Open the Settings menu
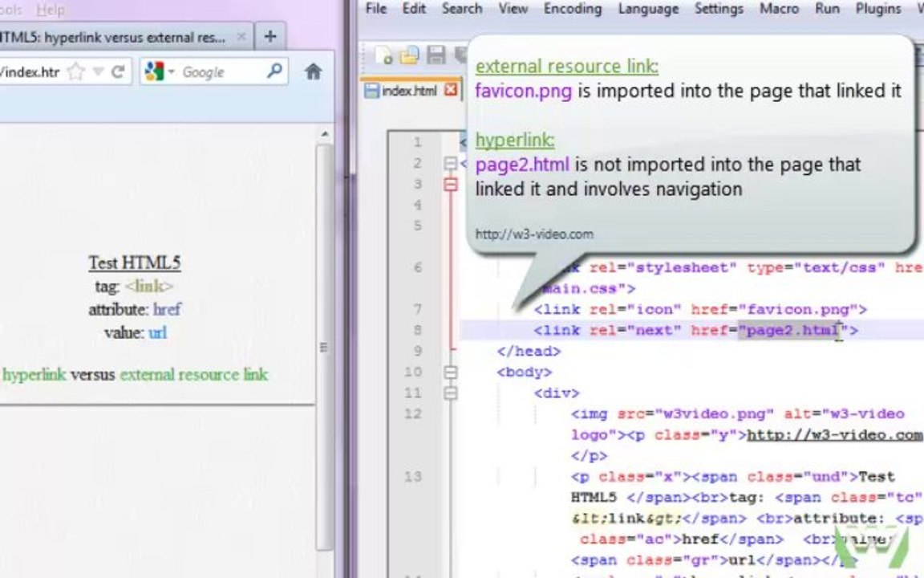 coord(719,9)
